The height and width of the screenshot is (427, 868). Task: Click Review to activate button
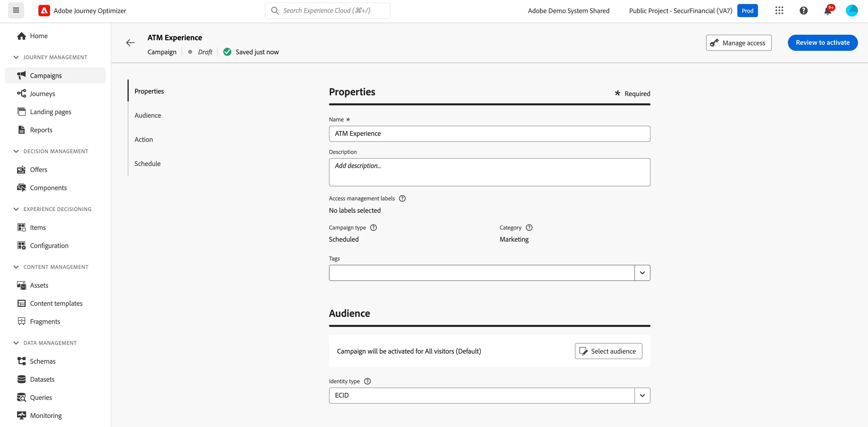click(823, 43)
